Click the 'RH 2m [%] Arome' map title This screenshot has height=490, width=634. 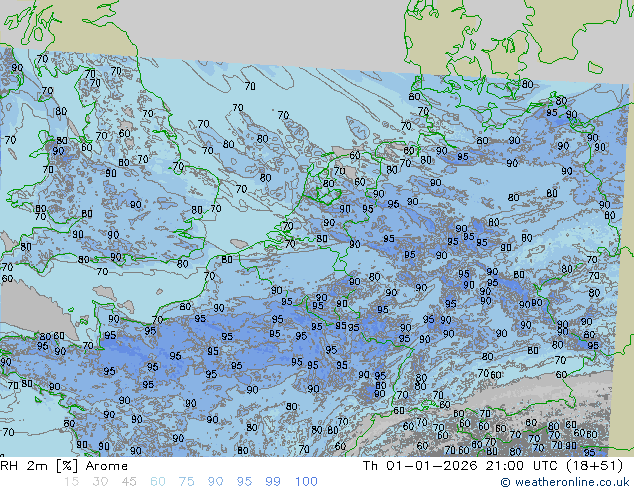tap(64, 466)
